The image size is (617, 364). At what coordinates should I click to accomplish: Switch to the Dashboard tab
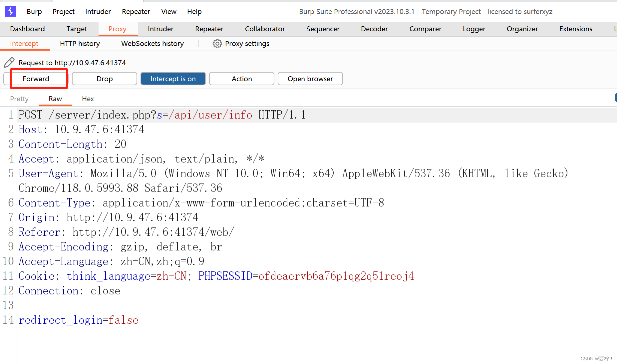click(27, 29)
